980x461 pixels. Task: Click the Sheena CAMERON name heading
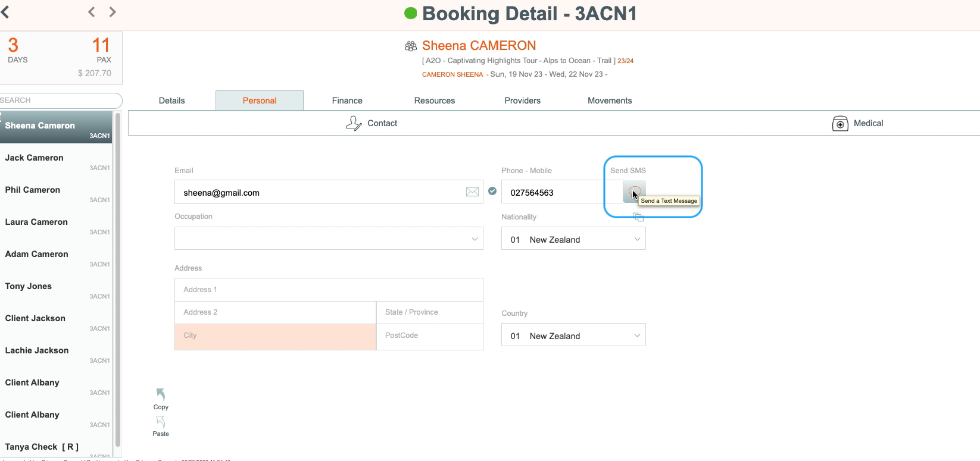click(479, 46)
